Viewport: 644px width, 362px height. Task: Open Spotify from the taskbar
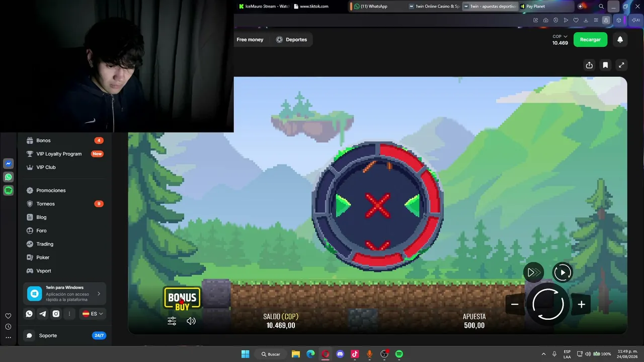(x=399, y=354)
